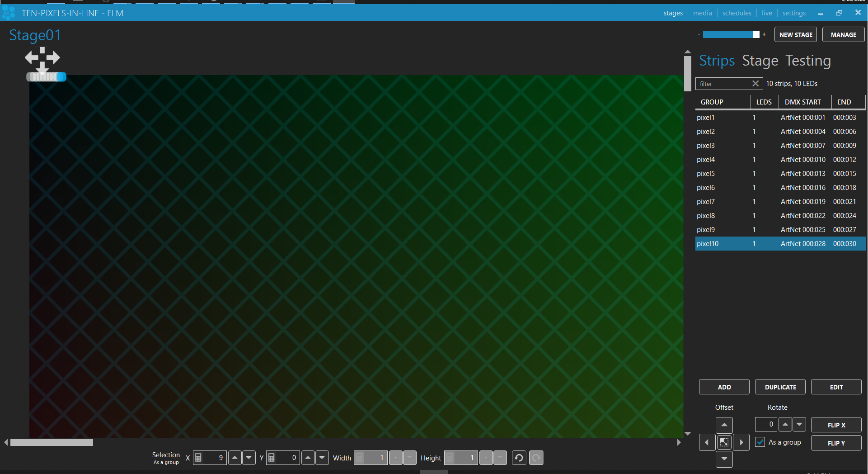Screen dimensions: 868x474
Task: Click the calculator icon on the X field
Action: (198, 458)
